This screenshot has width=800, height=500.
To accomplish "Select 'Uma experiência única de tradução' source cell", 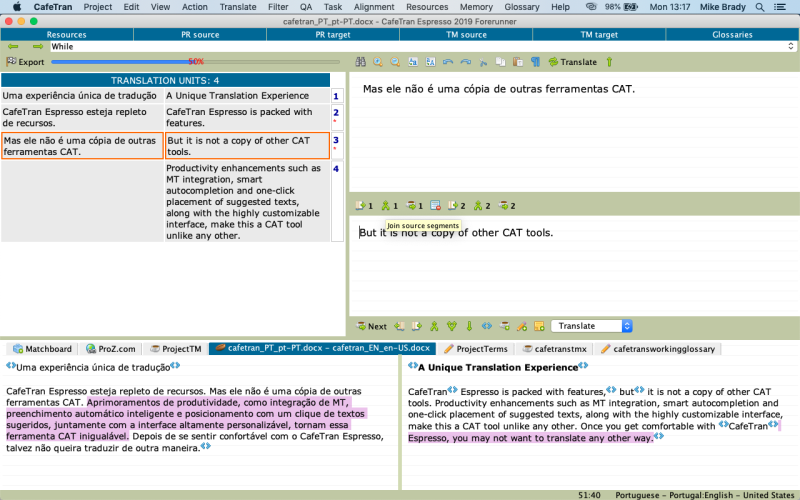I will 82,96.
